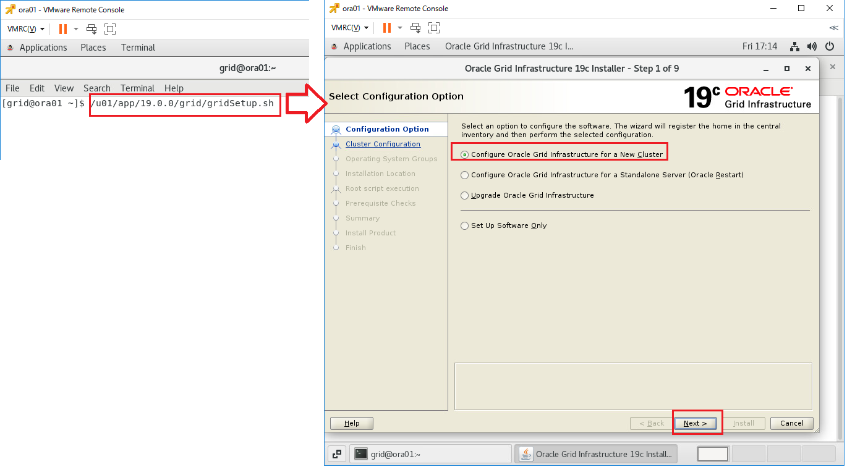
Task: Select Configure Grid Infrastructure for a New Cluster
Action: (x=562, y=154)
